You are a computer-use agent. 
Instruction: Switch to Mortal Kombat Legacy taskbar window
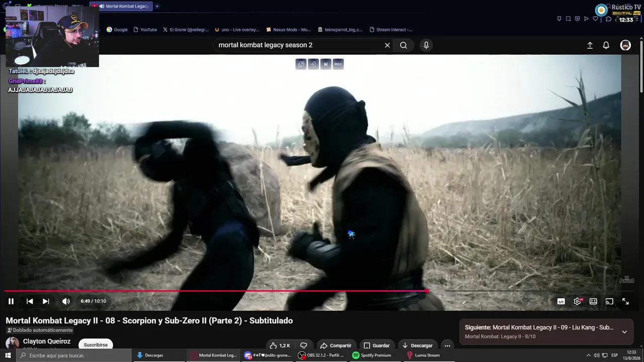click(x=213, y=355)
